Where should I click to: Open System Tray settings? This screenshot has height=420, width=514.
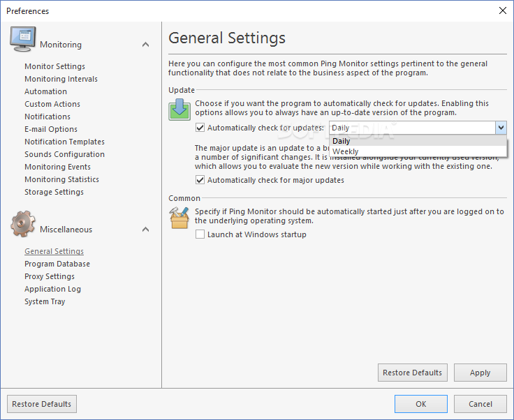(x=45, y=301)
